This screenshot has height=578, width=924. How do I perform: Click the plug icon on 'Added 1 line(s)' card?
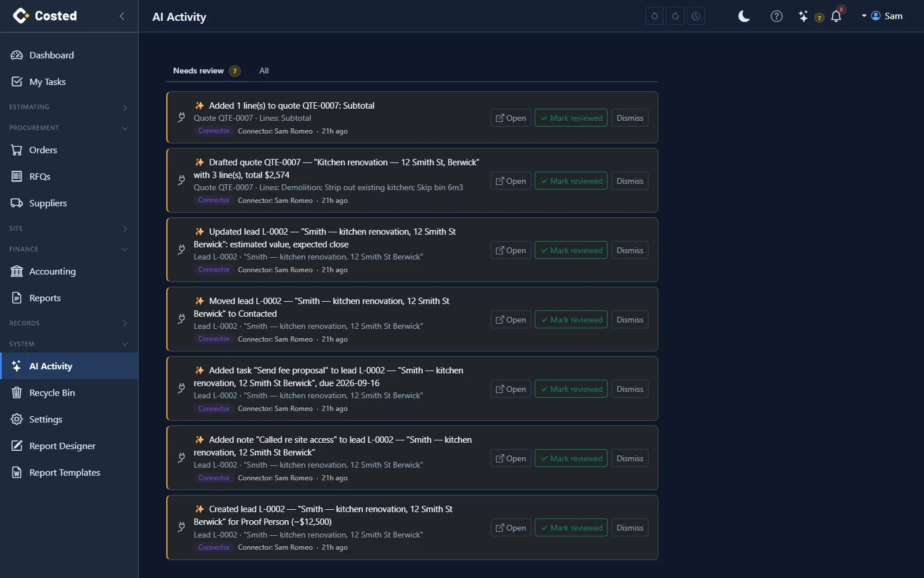pos(181,117)
